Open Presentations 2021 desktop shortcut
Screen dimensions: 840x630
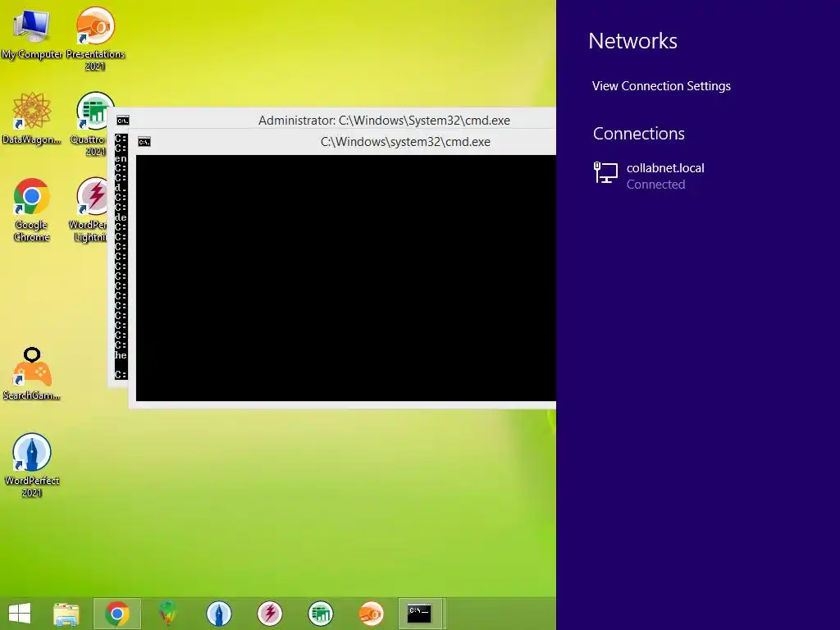95,39
